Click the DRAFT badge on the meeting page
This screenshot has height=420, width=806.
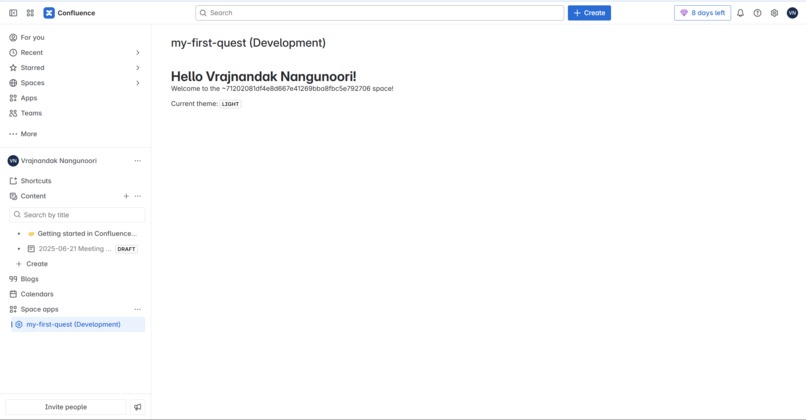[x=126, y=249]
